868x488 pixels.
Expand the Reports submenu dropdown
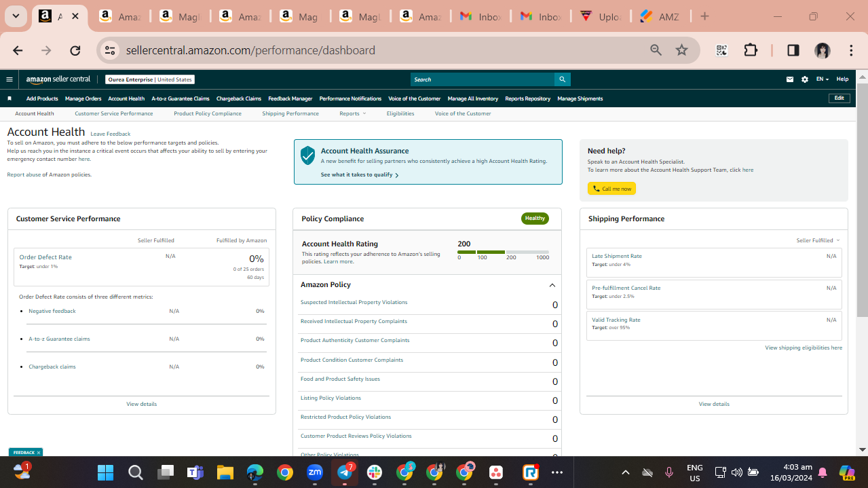pyautogui.click(x=352, y=113)
